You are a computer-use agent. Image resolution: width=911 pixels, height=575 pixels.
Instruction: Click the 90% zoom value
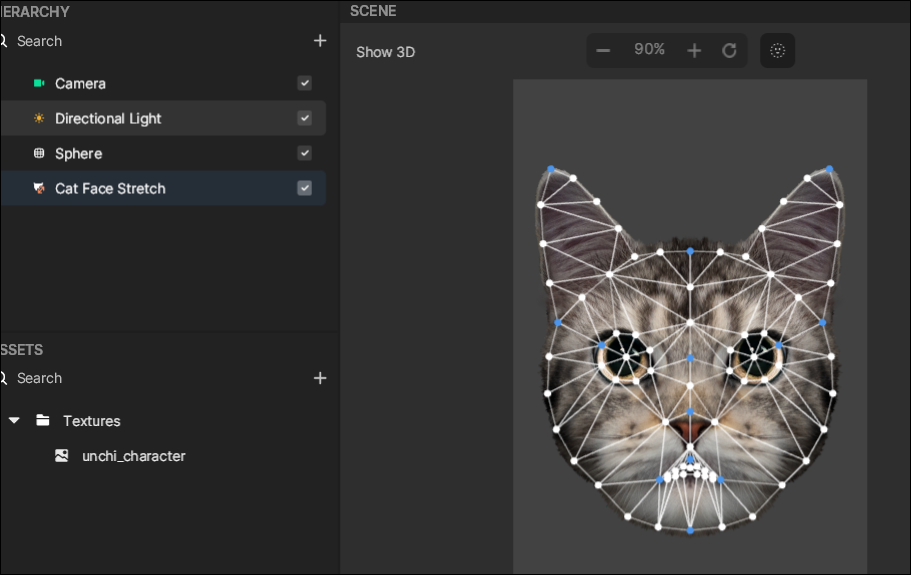point(649,49)
